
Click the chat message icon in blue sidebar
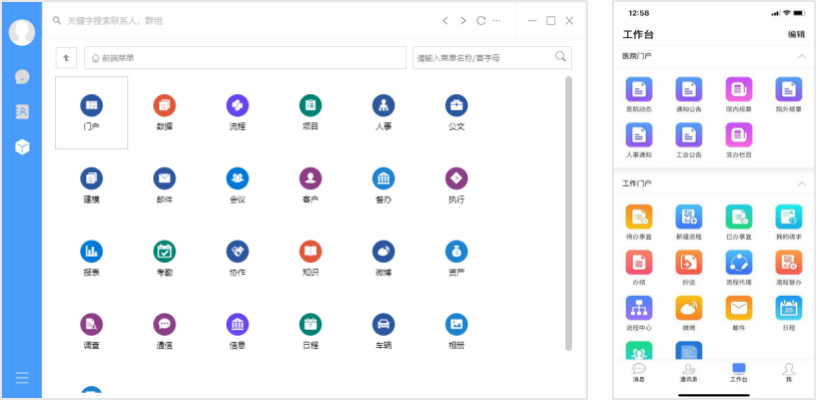coord(22,77)
